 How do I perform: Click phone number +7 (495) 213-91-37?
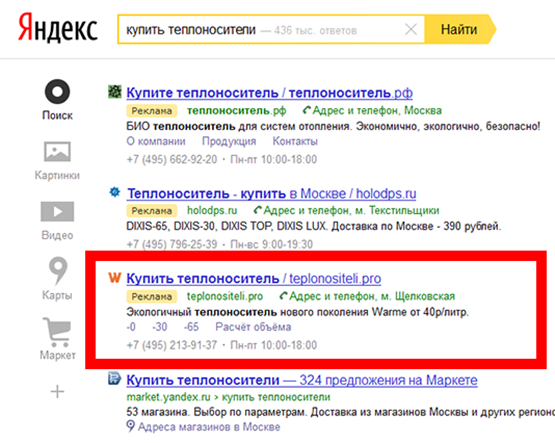172,345
